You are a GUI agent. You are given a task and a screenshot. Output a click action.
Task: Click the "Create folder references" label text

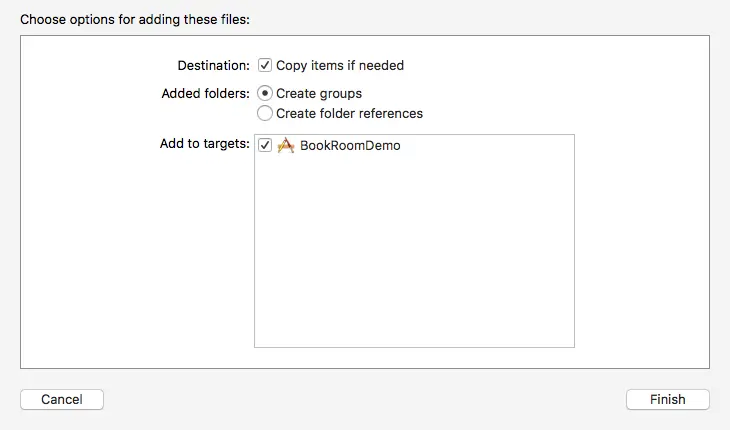[x=349, y=113]
